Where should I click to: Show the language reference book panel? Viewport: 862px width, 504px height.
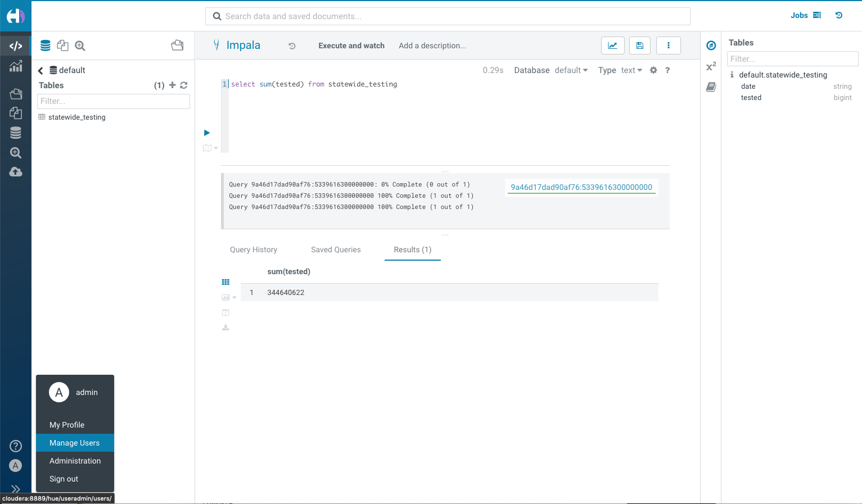click(x=710, y=87)
